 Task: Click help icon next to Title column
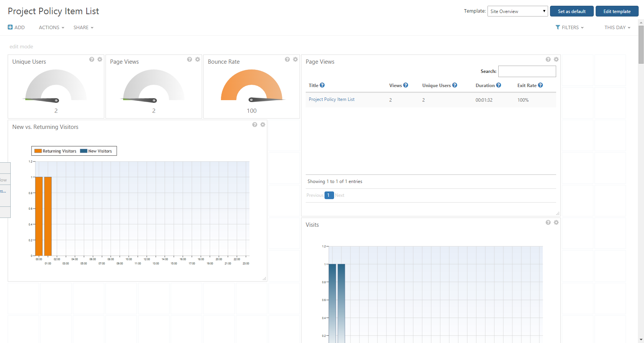point(322,85)
